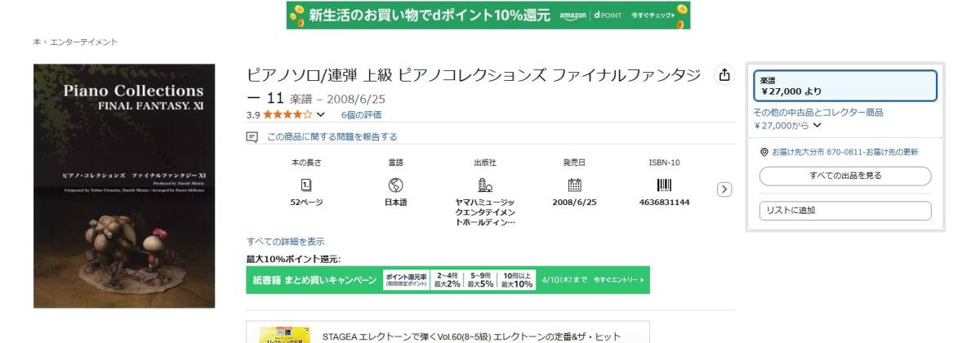Click the language globe icon

[396, 185]
